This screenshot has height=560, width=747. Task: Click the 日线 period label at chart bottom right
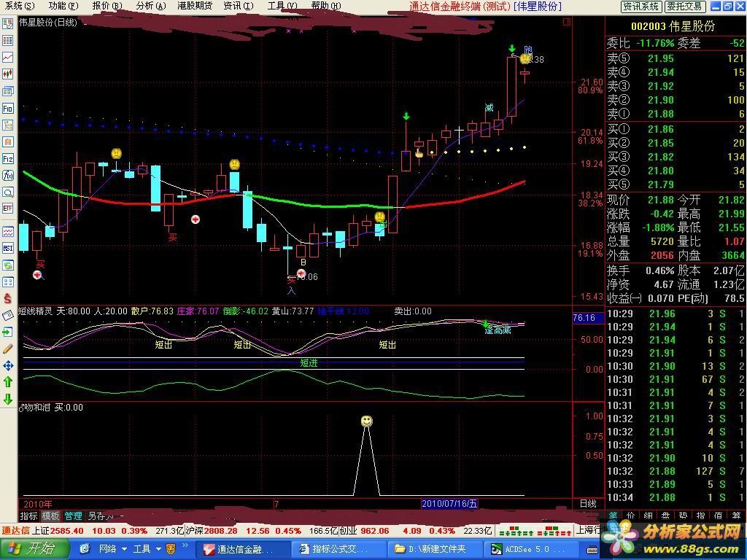tap(588, 504)
